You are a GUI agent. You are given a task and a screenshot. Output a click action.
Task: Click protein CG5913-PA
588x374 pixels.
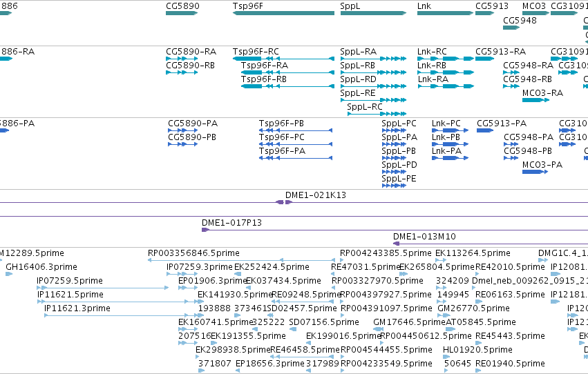[485, 130]
